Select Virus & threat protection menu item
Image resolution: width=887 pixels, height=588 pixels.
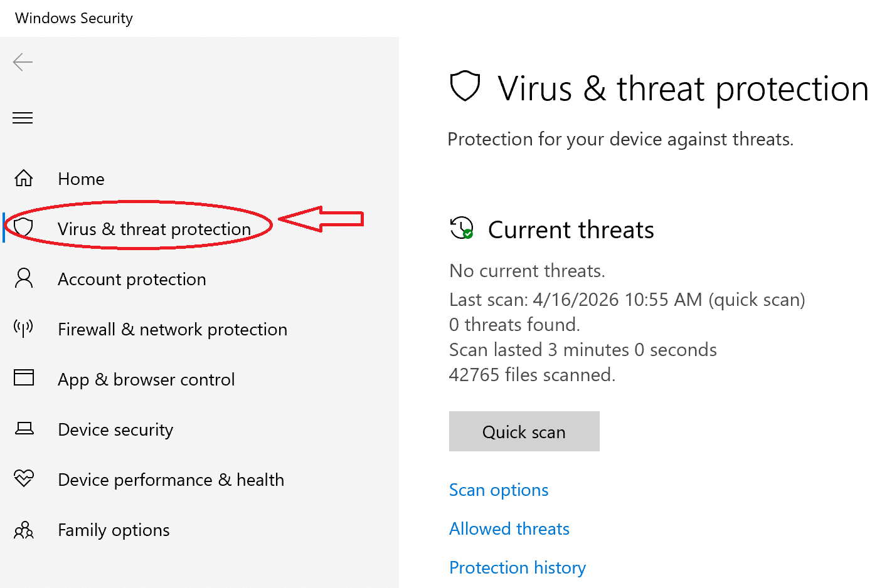click(154, 229)
